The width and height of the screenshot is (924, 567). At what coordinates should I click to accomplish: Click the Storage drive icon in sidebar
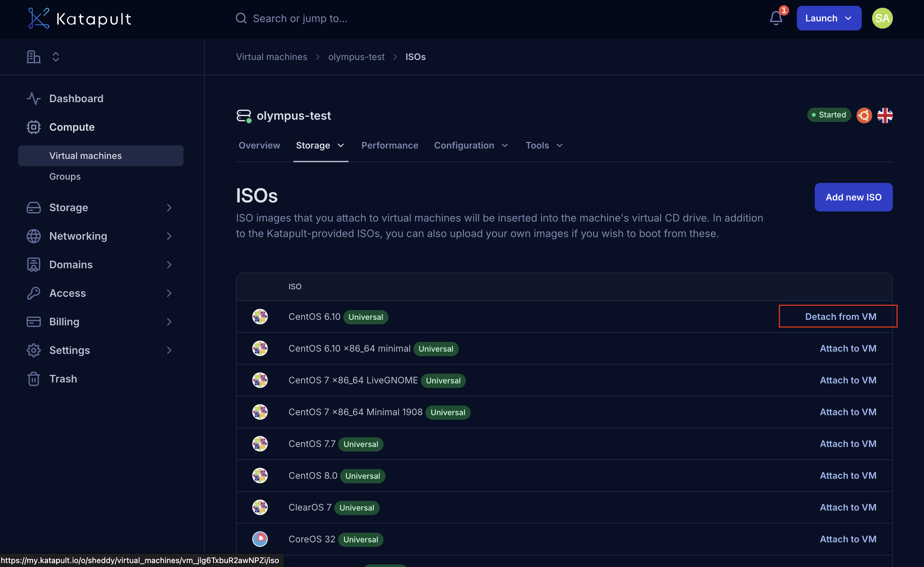pyautogui.click(x=34, y=207)
